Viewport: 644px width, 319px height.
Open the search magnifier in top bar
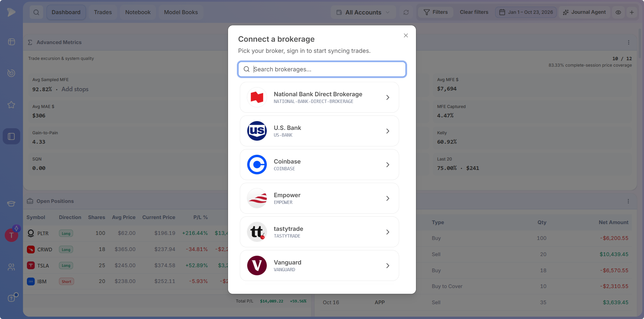pyautogui.click(x=36, y=12)
